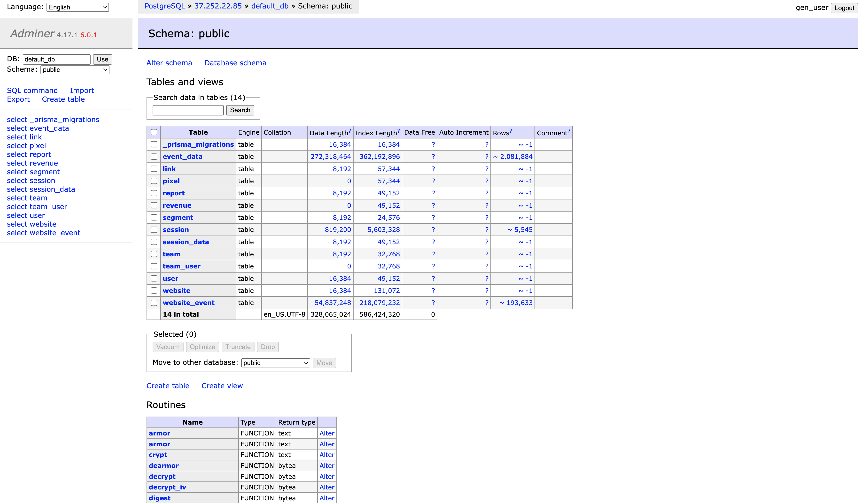Click Alter for the crypt routine
The height and width of the screenshot is (503, 868).
[x=327, y=455]
